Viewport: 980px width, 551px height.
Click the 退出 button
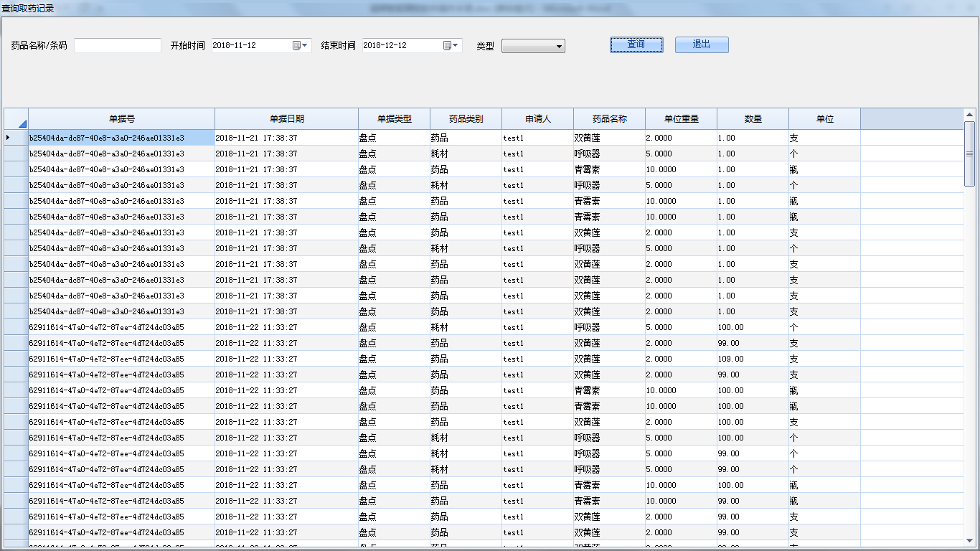(701, 44)
